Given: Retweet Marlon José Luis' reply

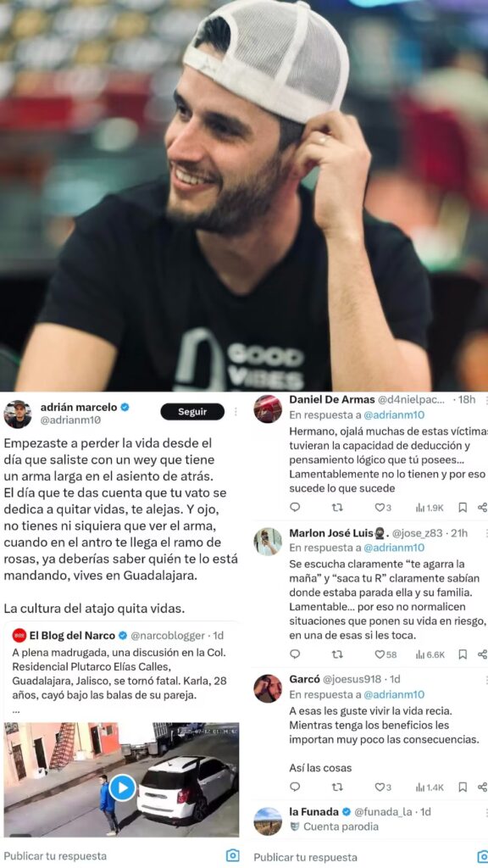Looking at the screenshot, I should click(337, 654).
